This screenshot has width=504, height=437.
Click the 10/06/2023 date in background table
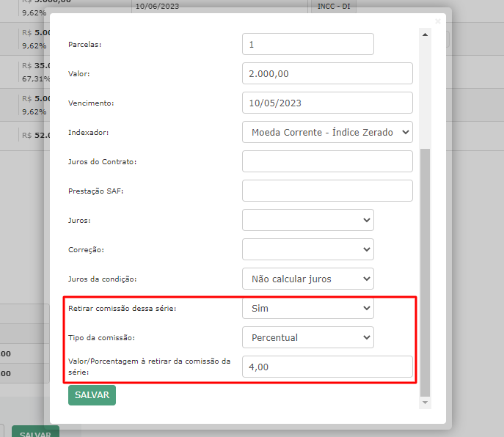click(157, 6)
